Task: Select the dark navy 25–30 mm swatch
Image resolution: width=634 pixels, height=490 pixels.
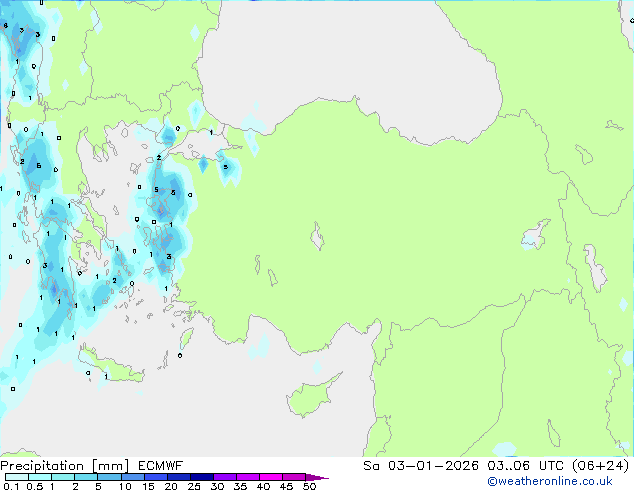Action: (201, 477)
